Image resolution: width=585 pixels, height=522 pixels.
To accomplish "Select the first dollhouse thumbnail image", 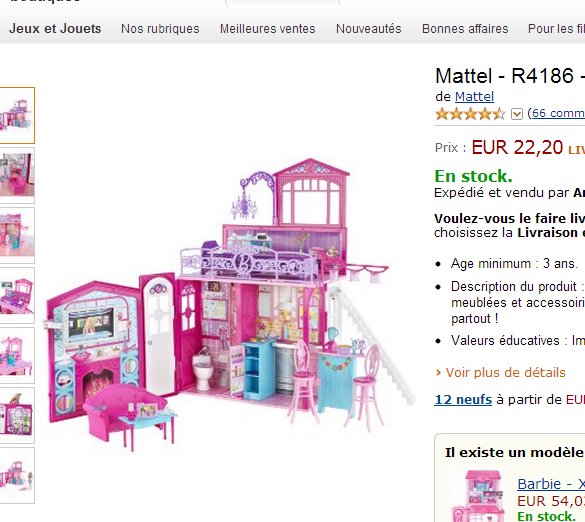I will [17, 115].
